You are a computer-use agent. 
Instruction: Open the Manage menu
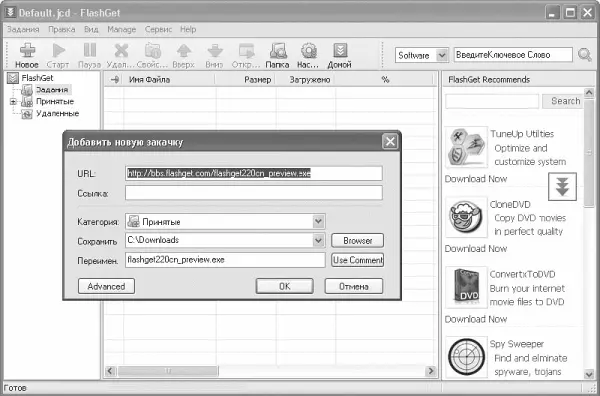[x=122, y=29]
